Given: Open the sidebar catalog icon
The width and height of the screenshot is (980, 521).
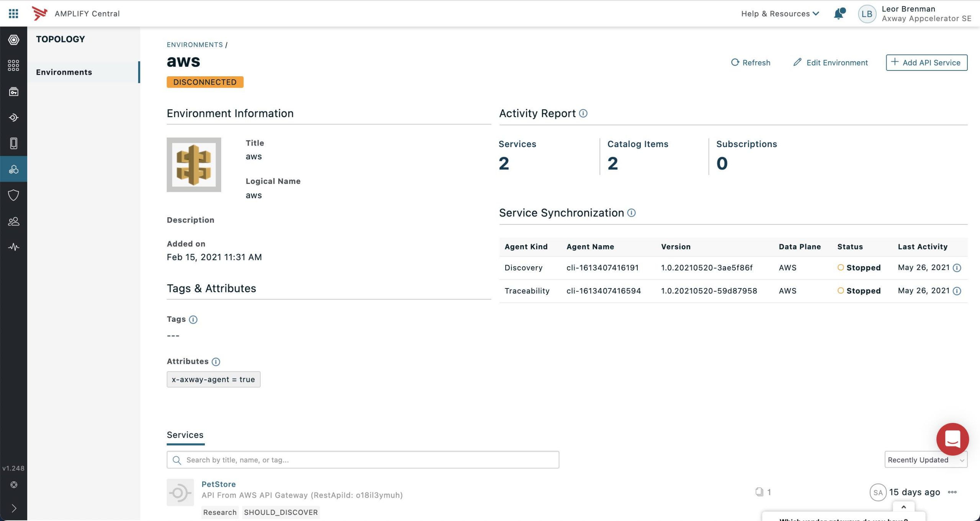Looking at the screenshot, I should [13, 92].
